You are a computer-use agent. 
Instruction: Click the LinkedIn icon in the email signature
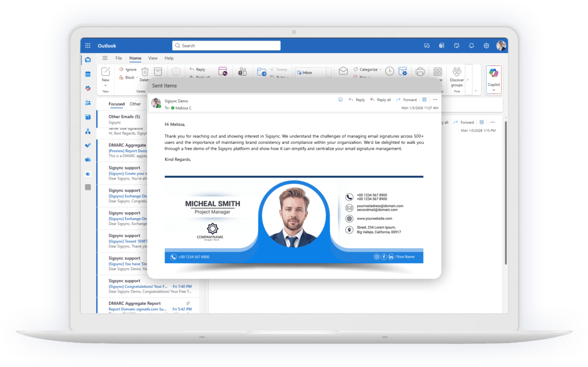point(391,257)
